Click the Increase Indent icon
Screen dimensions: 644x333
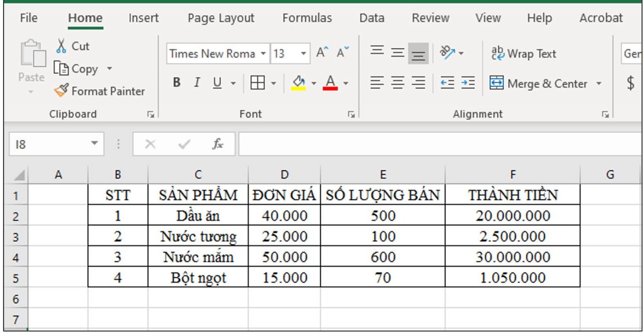pos(468,84)
